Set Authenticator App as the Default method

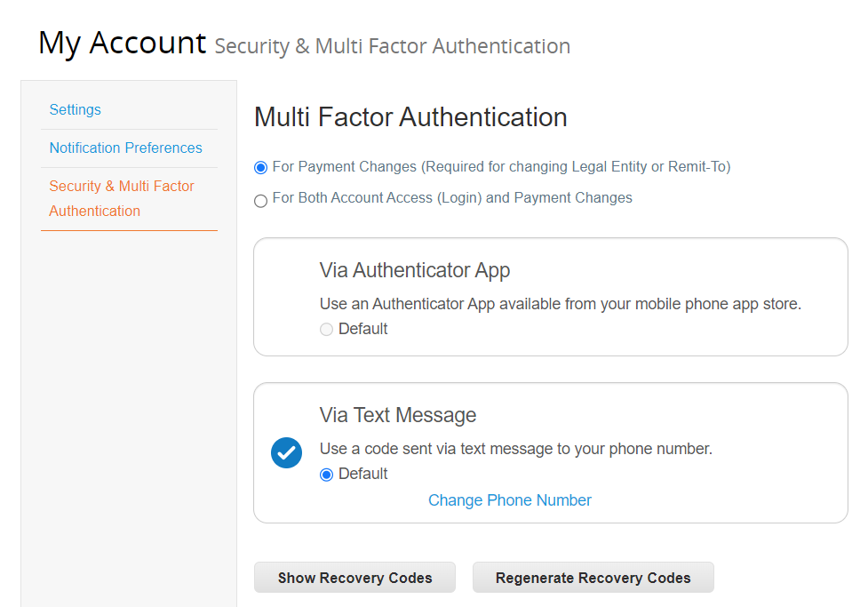(x=327, y=330)
